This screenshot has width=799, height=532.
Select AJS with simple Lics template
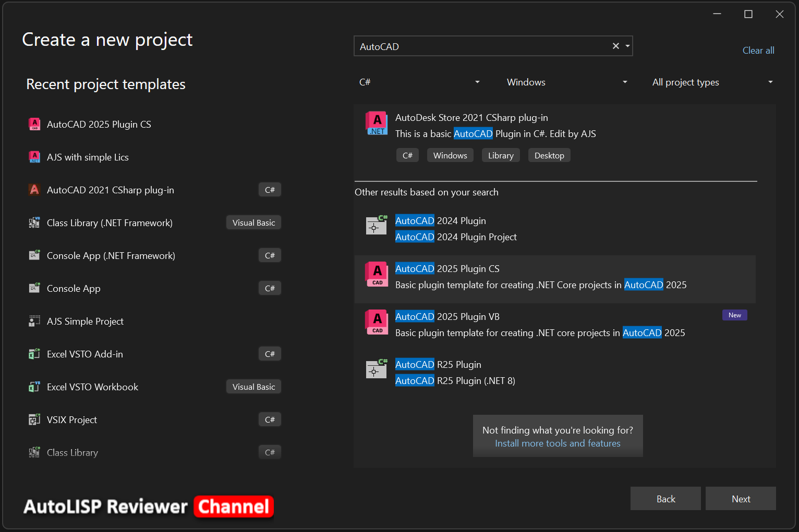click(x=154, y=157)
